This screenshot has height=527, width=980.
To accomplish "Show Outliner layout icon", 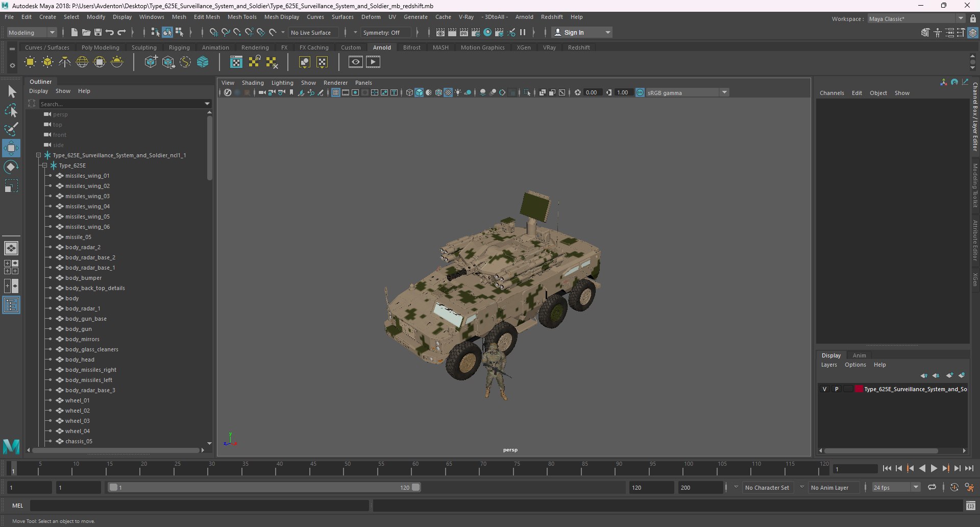I will pos(11,305).
